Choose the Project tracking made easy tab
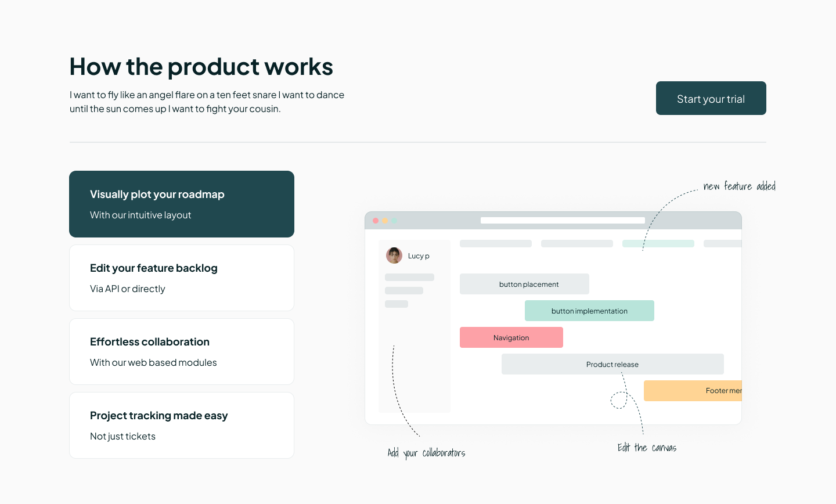The image size is (836, 504). [x=182, y=425]
